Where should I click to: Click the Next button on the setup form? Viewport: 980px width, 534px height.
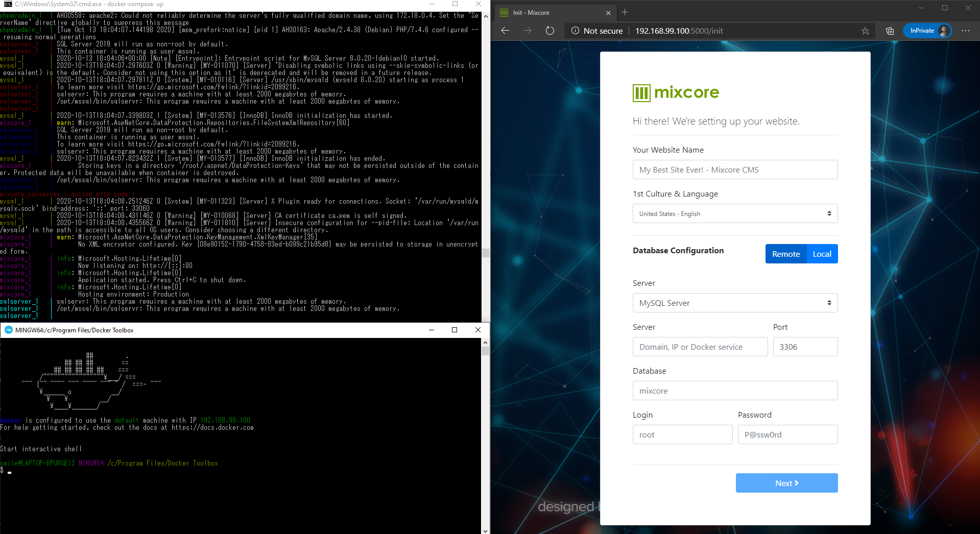click(x=786, y=483)
